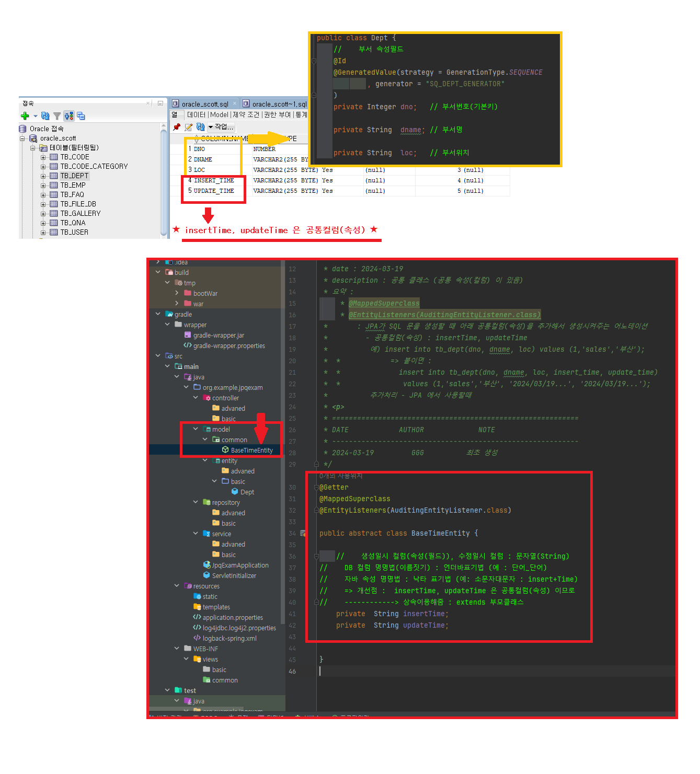Collapse the oracle_scott connection node
Image resolution: width=700 pixels, height=774 pixels.
pyautogui.click(x=22, y=138)
